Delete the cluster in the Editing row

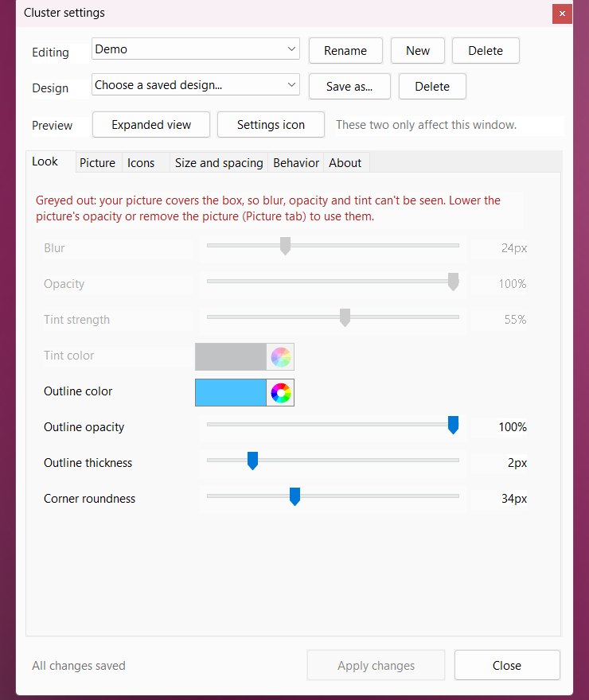pos(486,51)
